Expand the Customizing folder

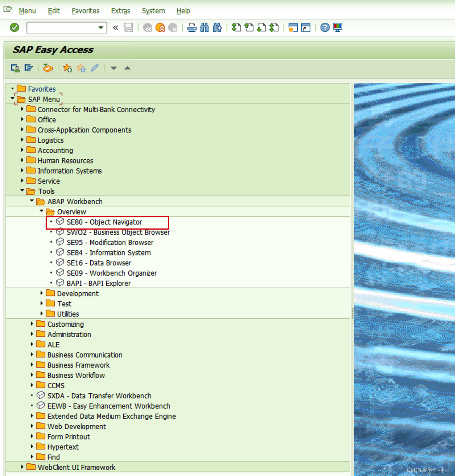[x=32, y=324]
